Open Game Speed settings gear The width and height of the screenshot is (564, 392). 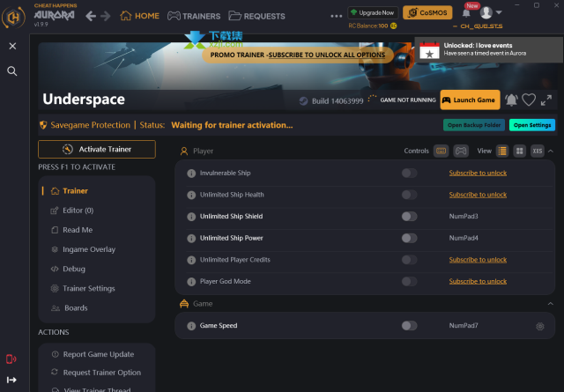[x=540, y=326]
